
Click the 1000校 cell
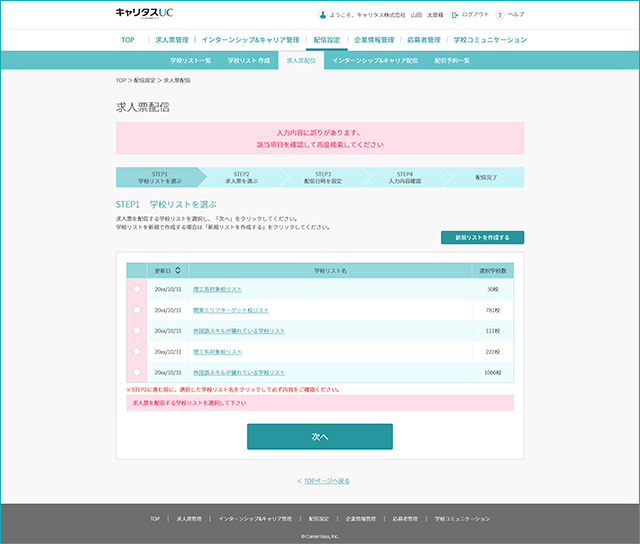click(493, 373)
